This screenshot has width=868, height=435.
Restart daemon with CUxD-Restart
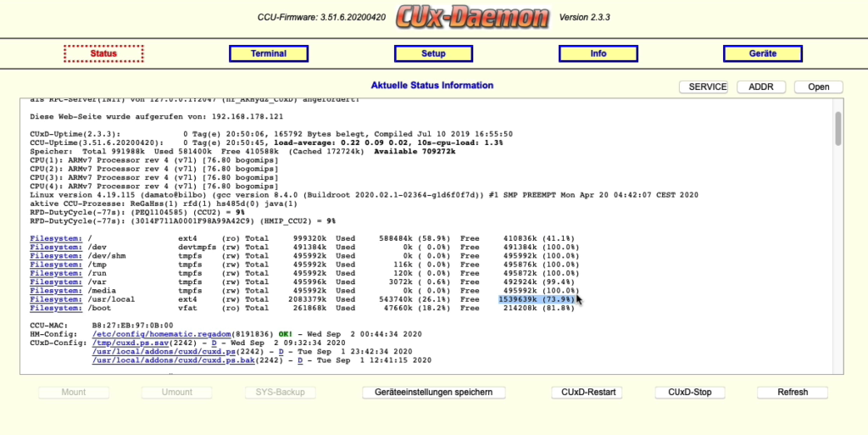tap(587, 393)
